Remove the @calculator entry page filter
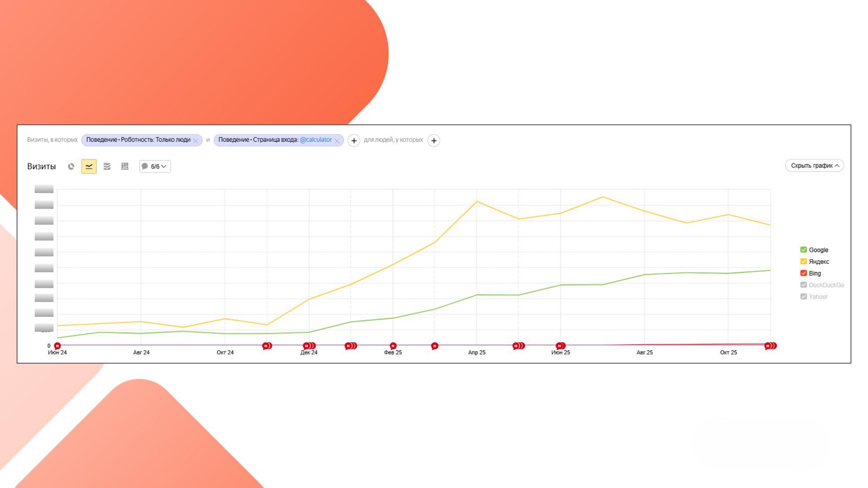The width and height of the screenshot is (868, 488). coord(337,141)
